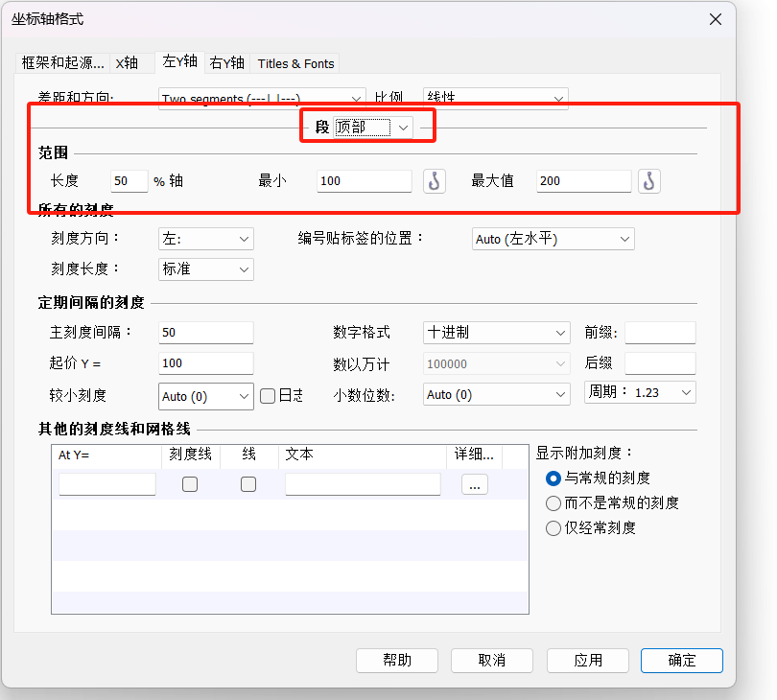
Task: Choose the 仅经常刻度 radio option
Action: (x=553, y=527)
